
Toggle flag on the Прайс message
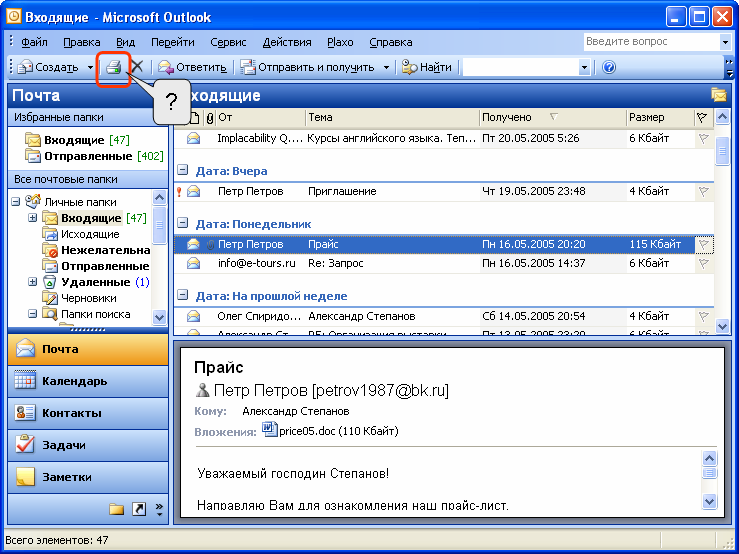tap(704, 244)
